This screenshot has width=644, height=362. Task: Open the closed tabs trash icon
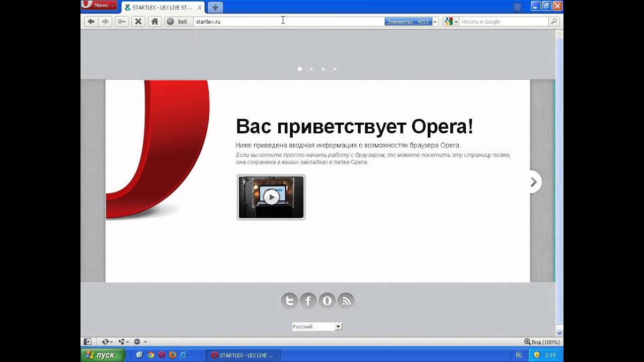tap(517, 7)
